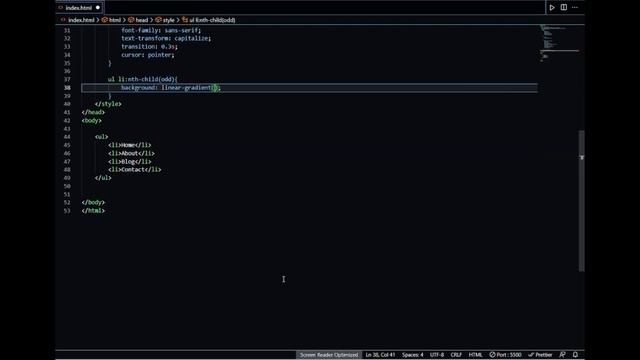Screen dimensions: 640x360
Task: Click line number 44 in the gutter
Action: click(x=67, y=137)
